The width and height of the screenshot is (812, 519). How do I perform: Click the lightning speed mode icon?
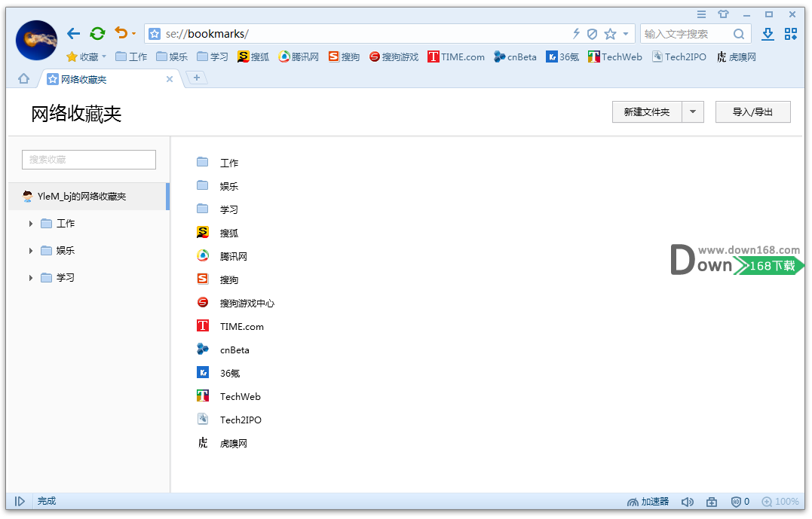pos(576,34)
